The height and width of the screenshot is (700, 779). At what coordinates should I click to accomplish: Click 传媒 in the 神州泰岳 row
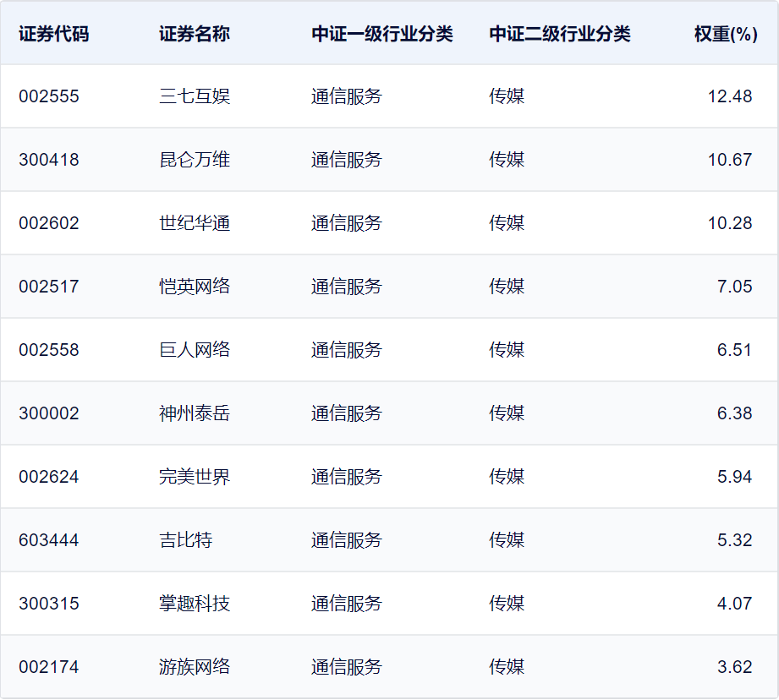pos(507,413)
